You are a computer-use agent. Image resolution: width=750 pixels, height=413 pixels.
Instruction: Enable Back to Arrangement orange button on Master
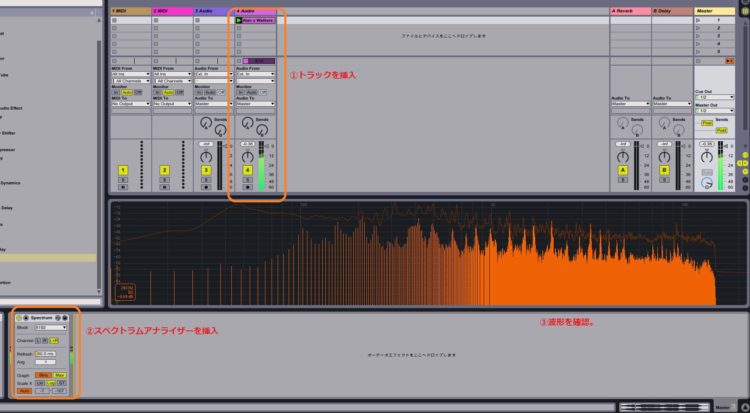(x=729, y=61)
